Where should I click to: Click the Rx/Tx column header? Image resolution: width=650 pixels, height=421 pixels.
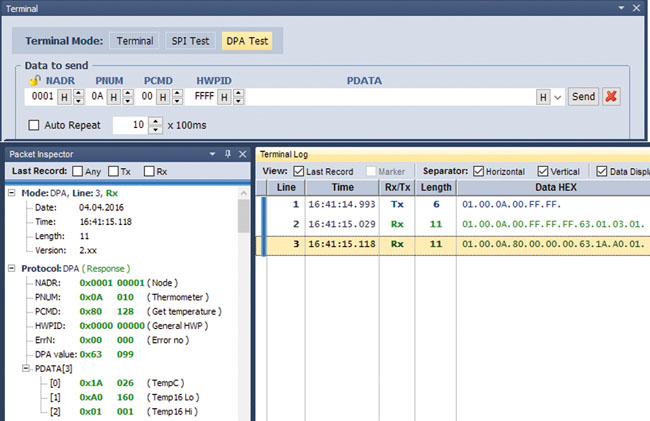pyautogui.click(x=397, y=187)
